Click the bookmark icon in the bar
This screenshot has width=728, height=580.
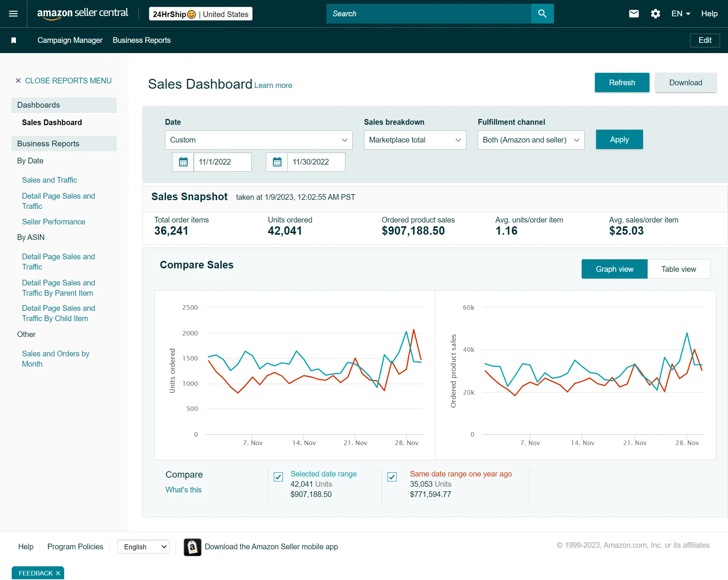click(14, 40)
